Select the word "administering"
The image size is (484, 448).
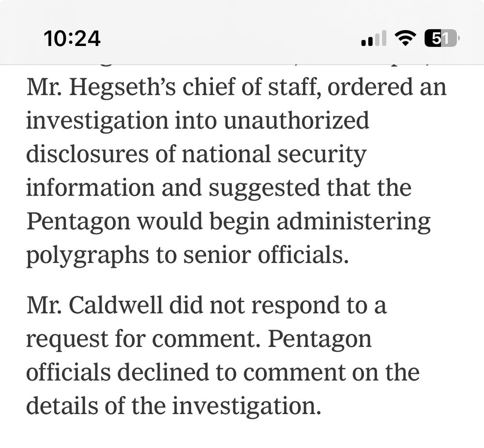click(353, 222)
